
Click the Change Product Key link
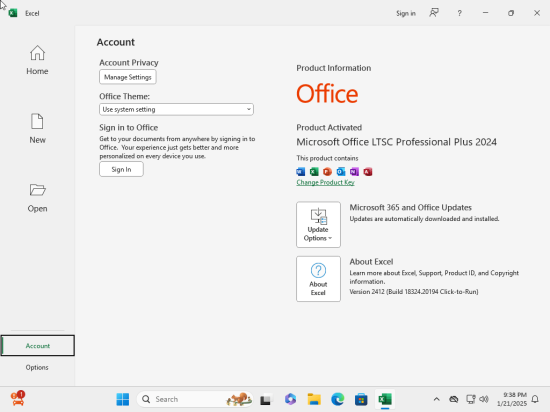(x=325, y=182)
